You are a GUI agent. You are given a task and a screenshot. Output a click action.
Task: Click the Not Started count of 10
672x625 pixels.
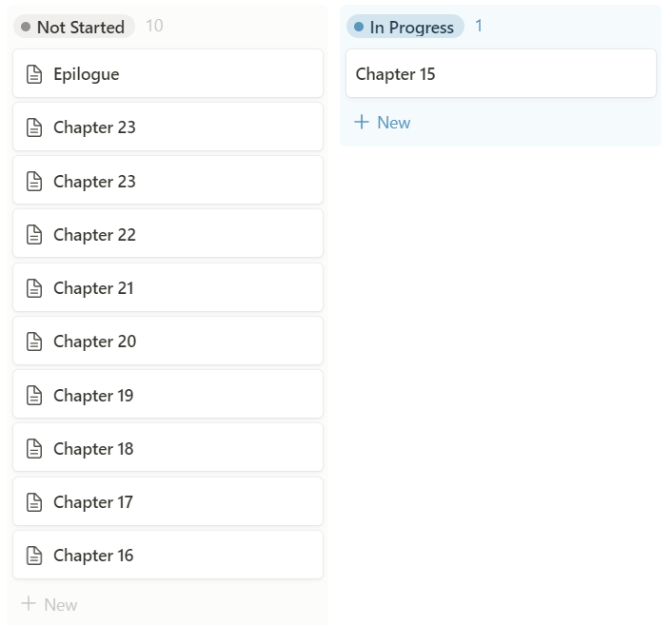[154, 27]
